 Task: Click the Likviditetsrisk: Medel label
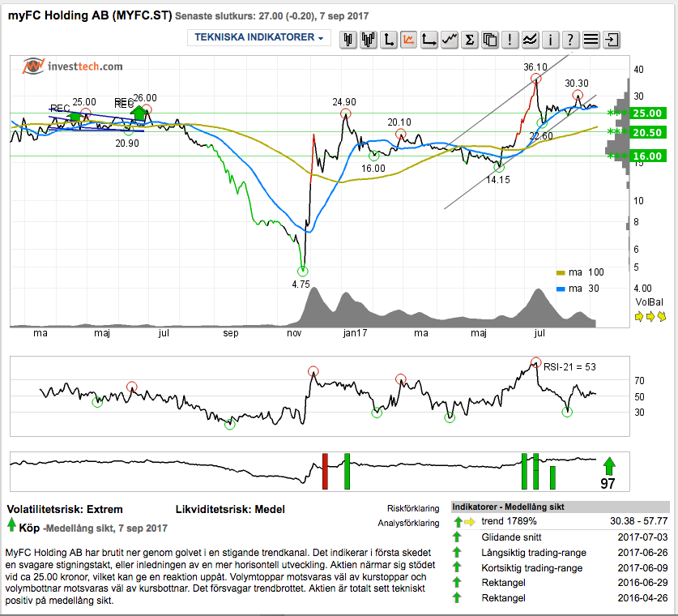click(230, 509)
